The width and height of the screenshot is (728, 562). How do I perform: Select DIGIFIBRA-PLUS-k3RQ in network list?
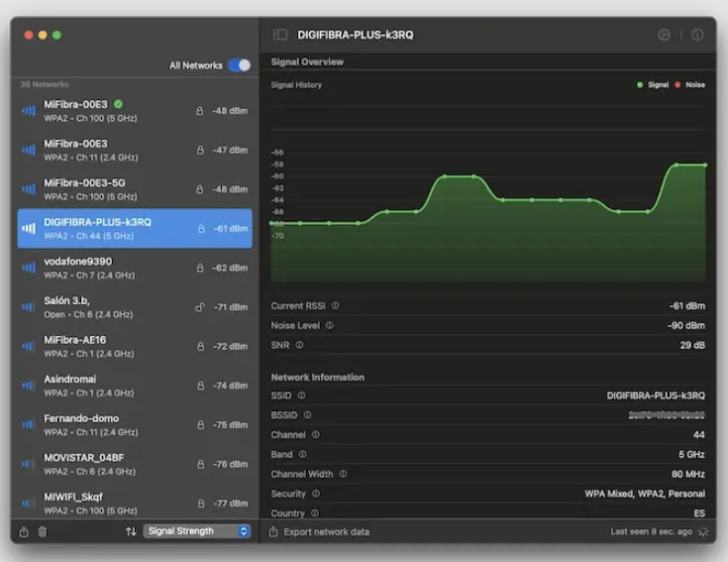(135, 229)
